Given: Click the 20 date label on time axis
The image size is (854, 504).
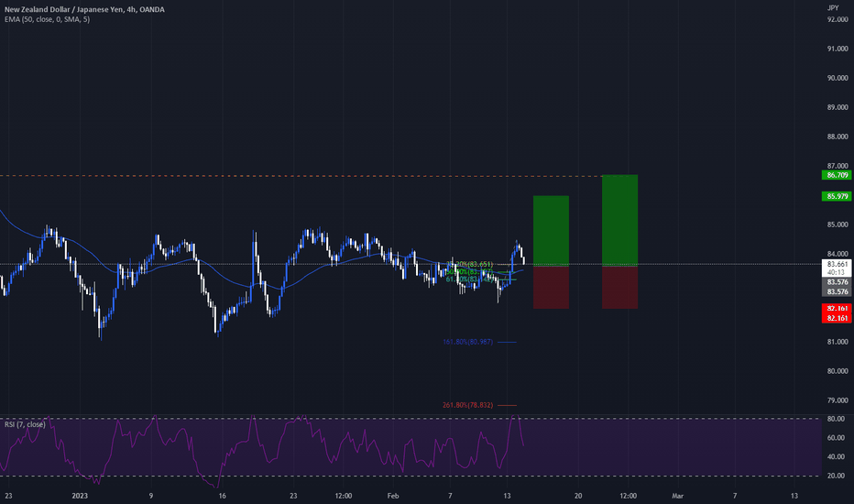Looking at the screenshot, I should [x=578, y=496].
